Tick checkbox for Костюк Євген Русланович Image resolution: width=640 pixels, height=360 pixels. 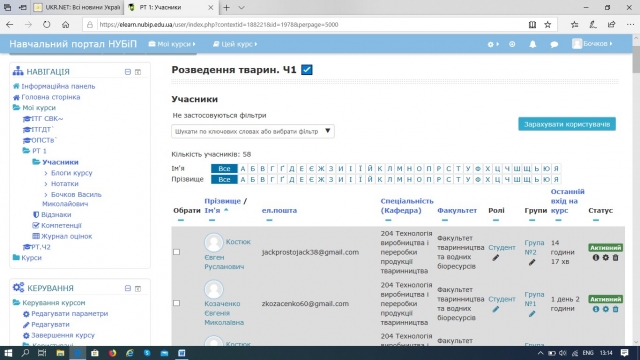pyautogui.click(x=176, y=252)
